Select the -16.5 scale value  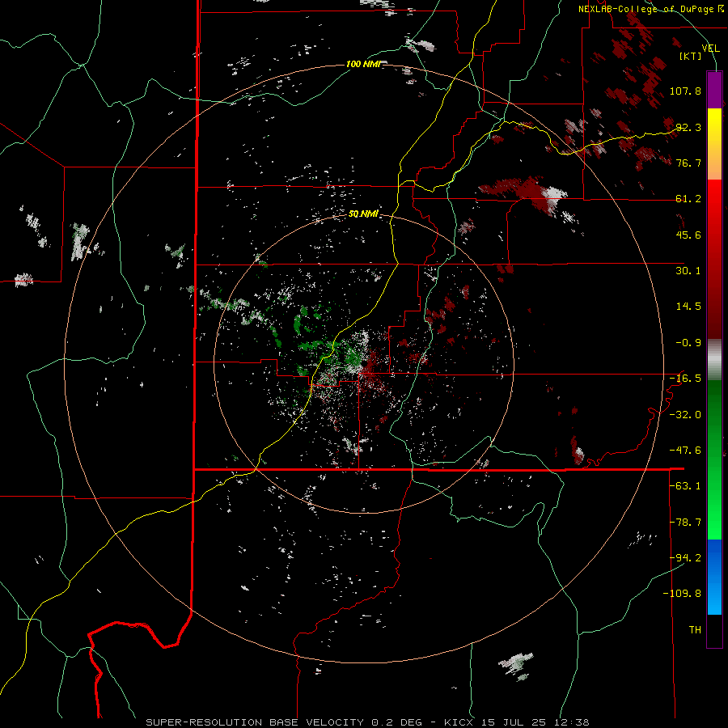point(685,379)
